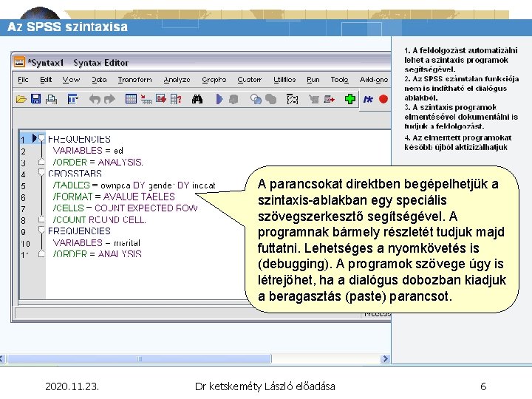
Task: Open the Transform menu
Action: [x=134, y=79]
